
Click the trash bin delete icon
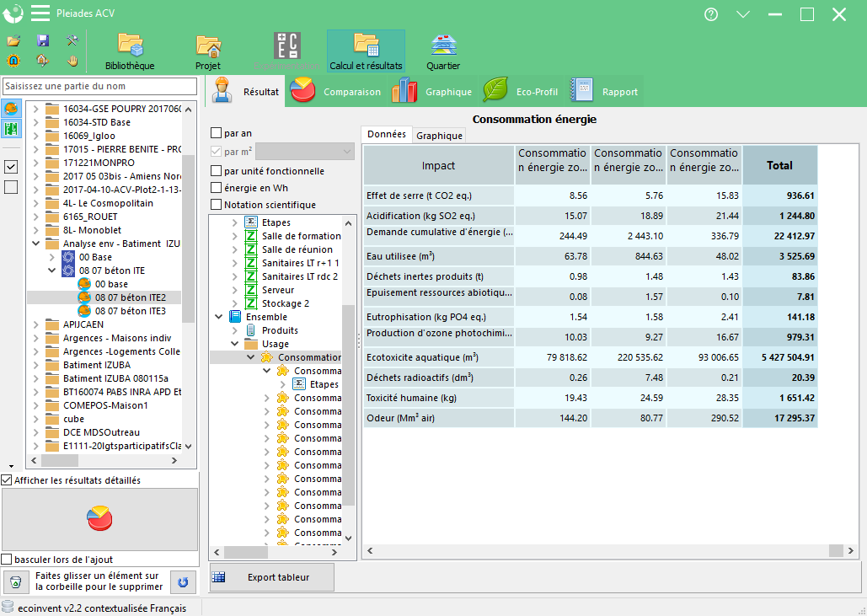pos(16,582)
